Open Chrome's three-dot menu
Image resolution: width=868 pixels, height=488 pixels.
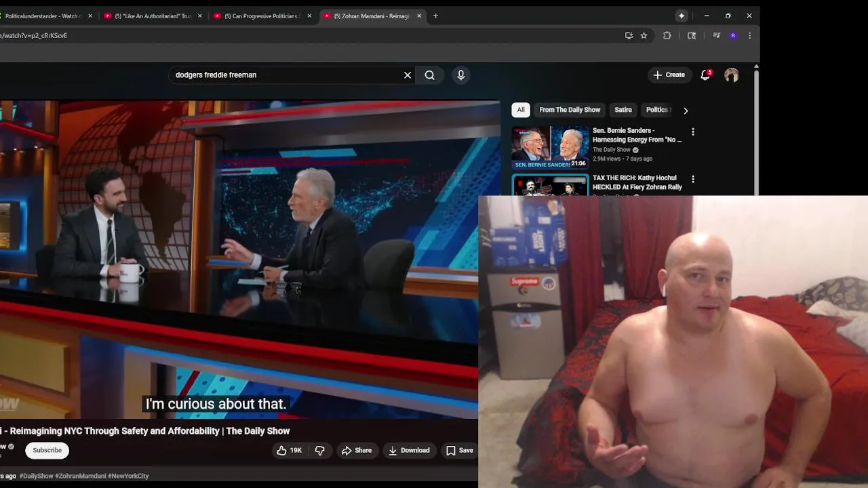(749, 35)
